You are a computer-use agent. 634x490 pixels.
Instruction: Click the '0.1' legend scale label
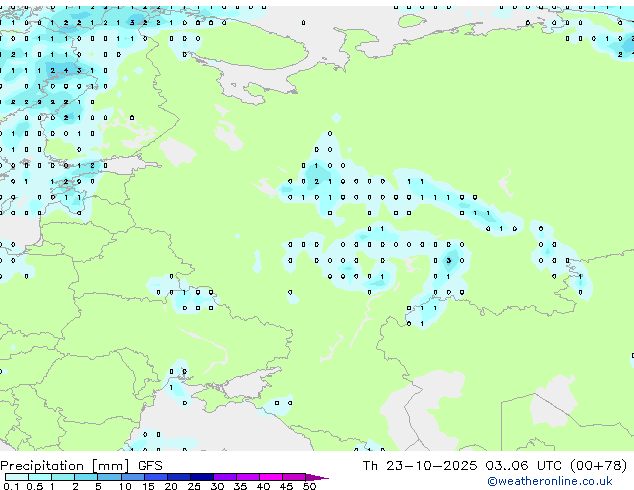point(11,486)
